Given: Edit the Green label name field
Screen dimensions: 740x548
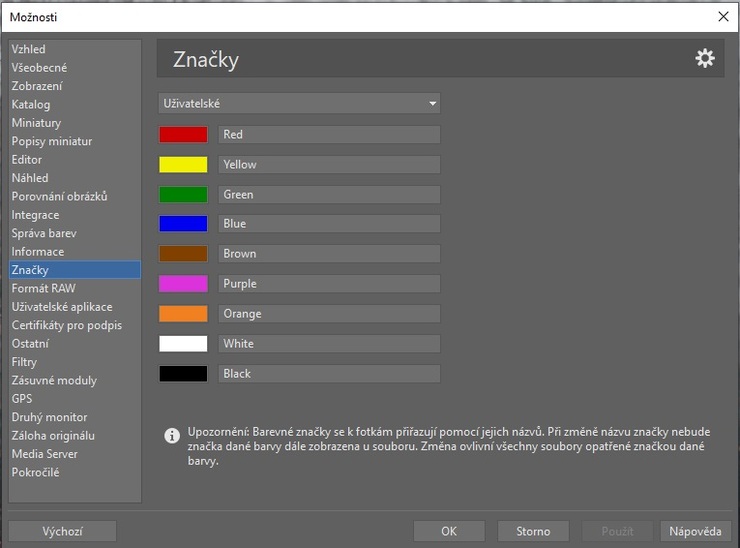Looking at the screenshot, I should [x=329, y=194].
